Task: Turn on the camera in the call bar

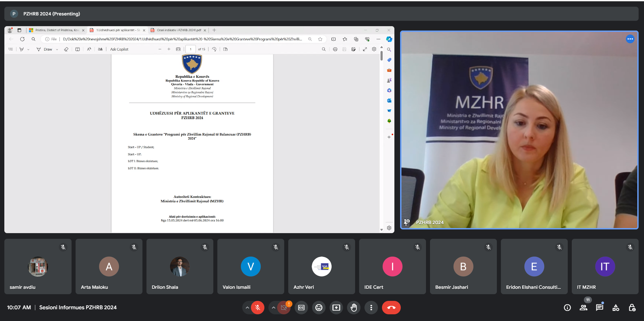Action: (284, 308)
